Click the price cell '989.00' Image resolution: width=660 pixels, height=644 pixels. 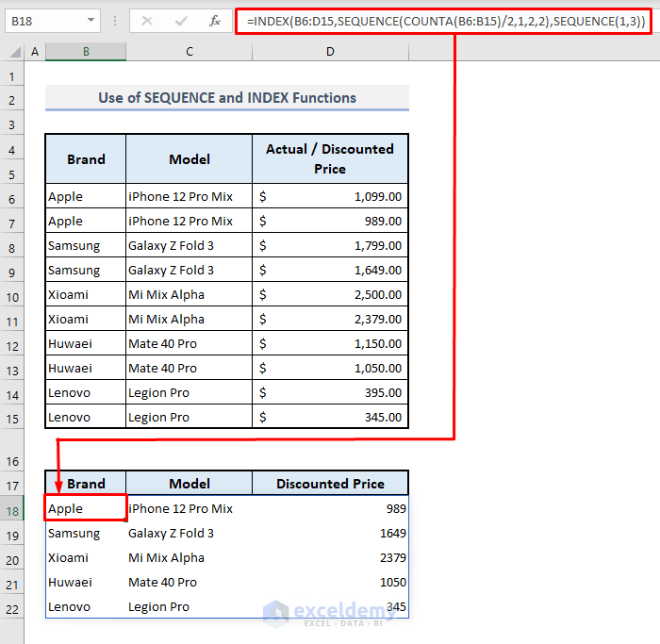pyautogui.click(x=330, y=221)
